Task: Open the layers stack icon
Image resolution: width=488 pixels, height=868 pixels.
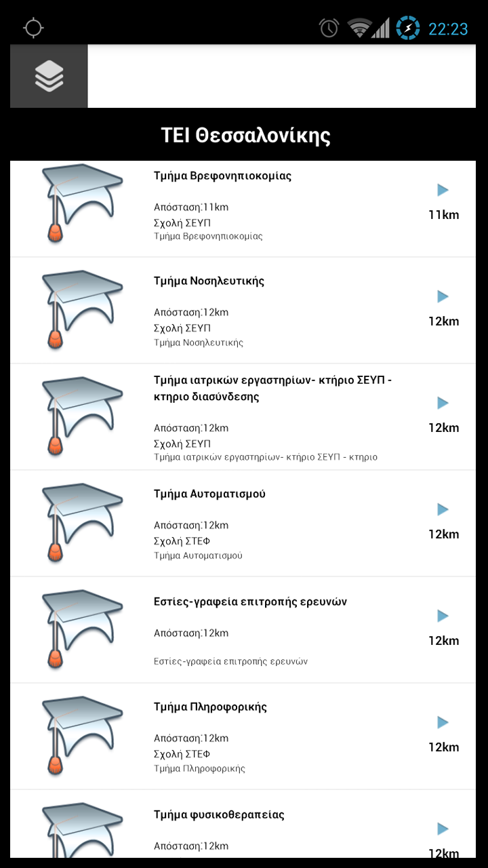Action: tap(49, 77)
